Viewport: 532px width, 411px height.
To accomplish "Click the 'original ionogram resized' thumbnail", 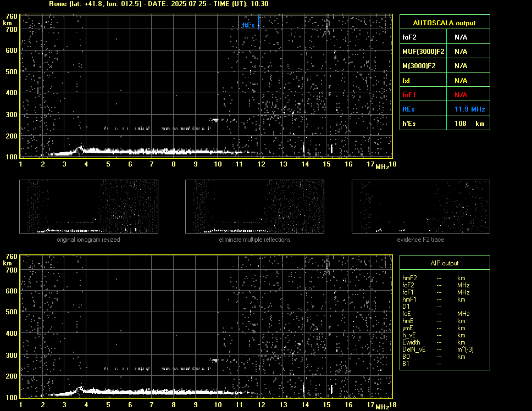I will point(88,207).
